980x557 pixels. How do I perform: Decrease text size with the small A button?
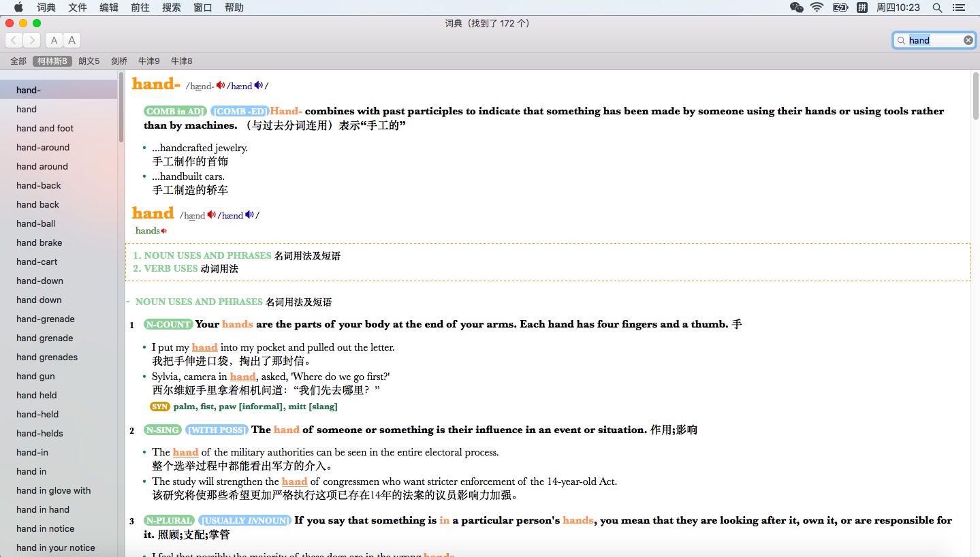pos(54,40)
